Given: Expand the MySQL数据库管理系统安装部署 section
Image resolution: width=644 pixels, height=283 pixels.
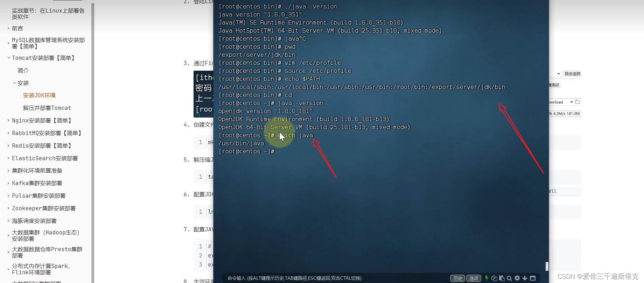Looking at the screenshot, I should coord(8,43).
